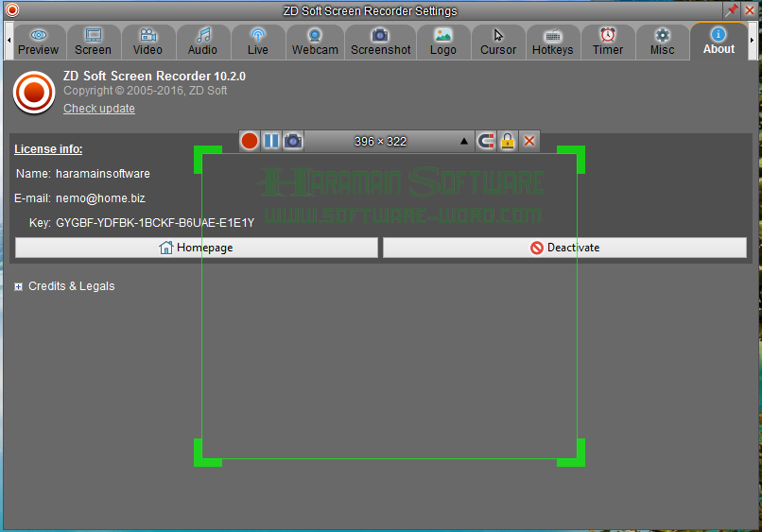Viewport: 762px width, 532px height.
Task: Click the right tab scroll arrow
Action: 753,41
